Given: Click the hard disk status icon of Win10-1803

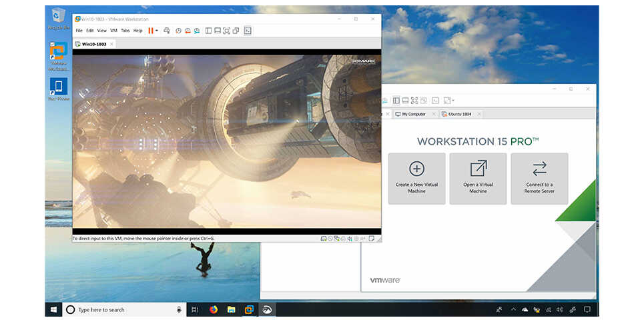Looking at the screenshot, I should 323,238.
